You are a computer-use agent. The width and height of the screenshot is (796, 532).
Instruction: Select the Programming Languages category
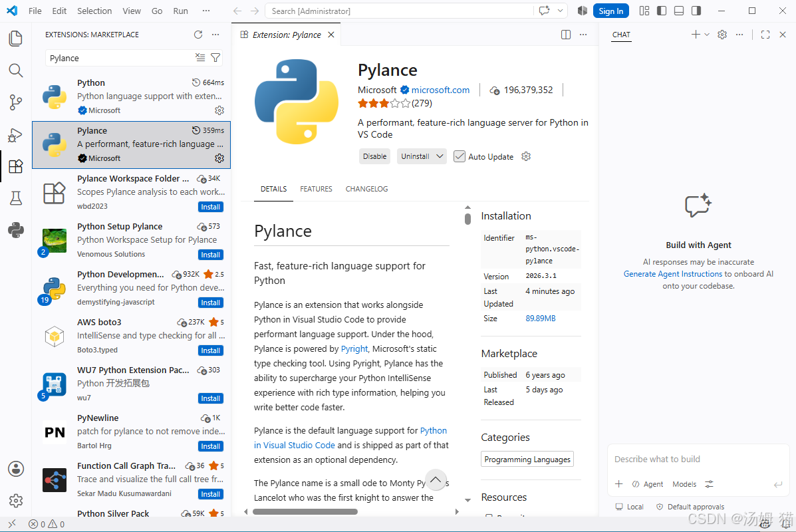[x=527, y=459]
